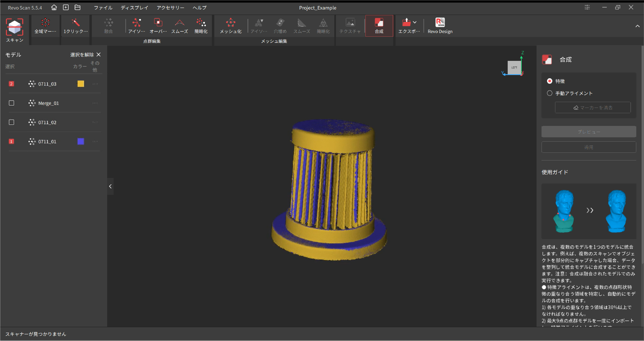This screenshot has width=644, height=341.
Task: Open project folder icon in title bar
Action: [x=77, y=8]
